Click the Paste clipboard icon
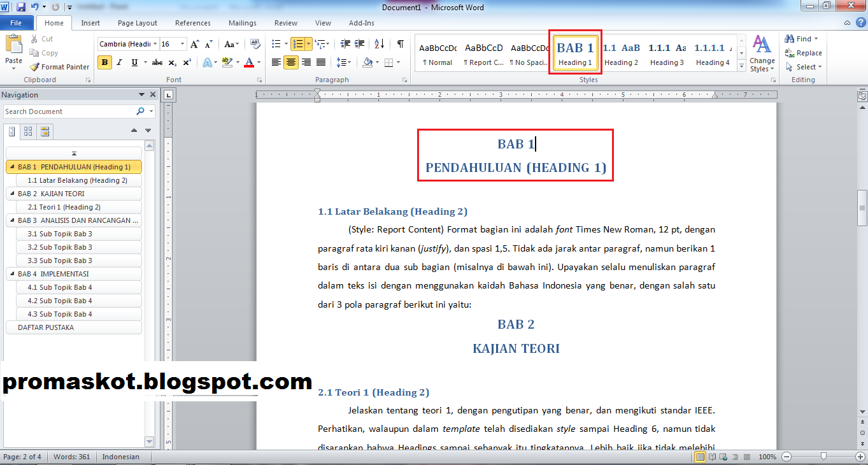The height and width of the screenshot is (465, 868). (13, 45)
